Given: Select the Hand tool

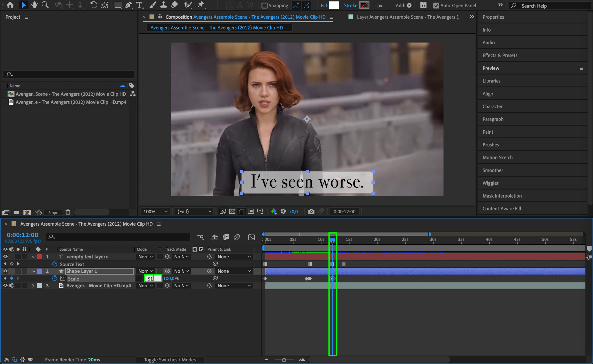Looking at the screenshot, I should (x=34, y=5).
